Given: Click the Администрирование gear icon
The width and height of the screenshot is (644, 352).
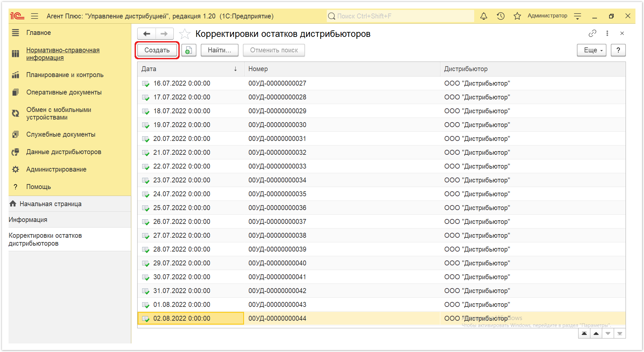Looking at the screenshot, I should pos(15,169).
